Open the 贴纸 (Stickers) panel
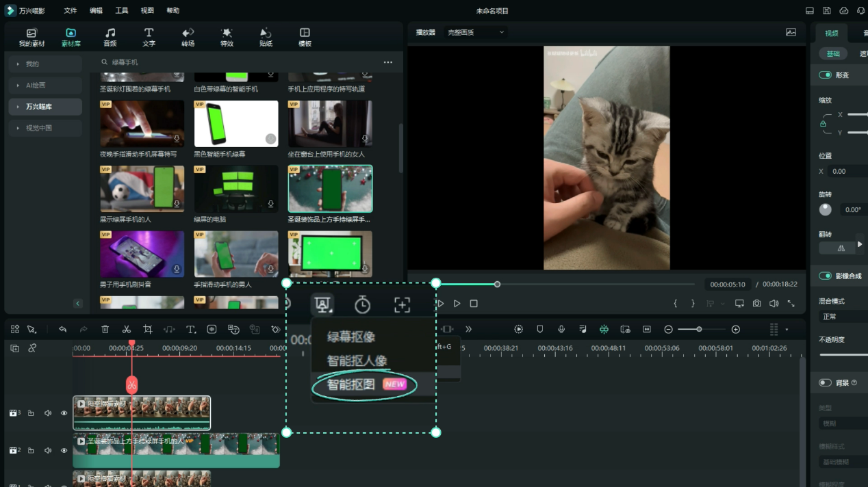Screen dimensions: 868x487 click(x=266, y=37)
